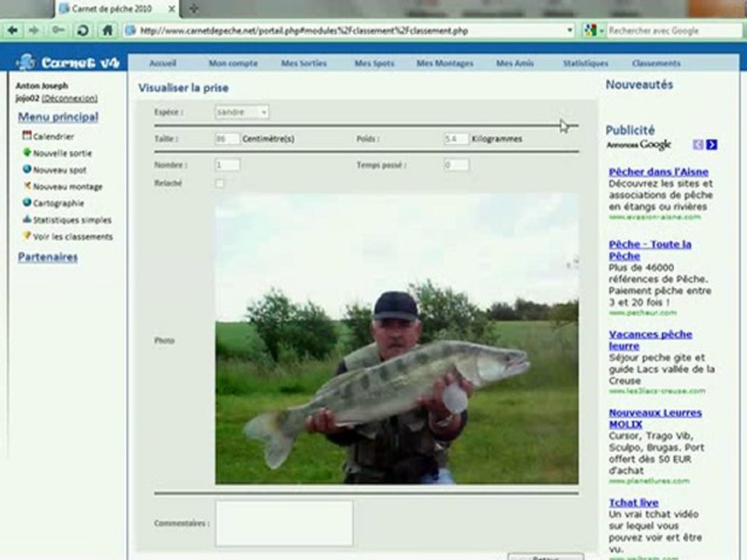Click the Google search engine icon
The image size is (747, 560).
pyautogui.click(x=590, y=31)
